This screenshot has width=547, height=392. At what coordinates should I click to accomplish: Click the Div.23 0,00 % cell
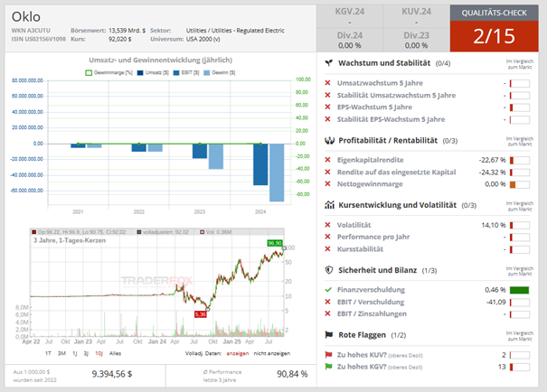point(416,40)
